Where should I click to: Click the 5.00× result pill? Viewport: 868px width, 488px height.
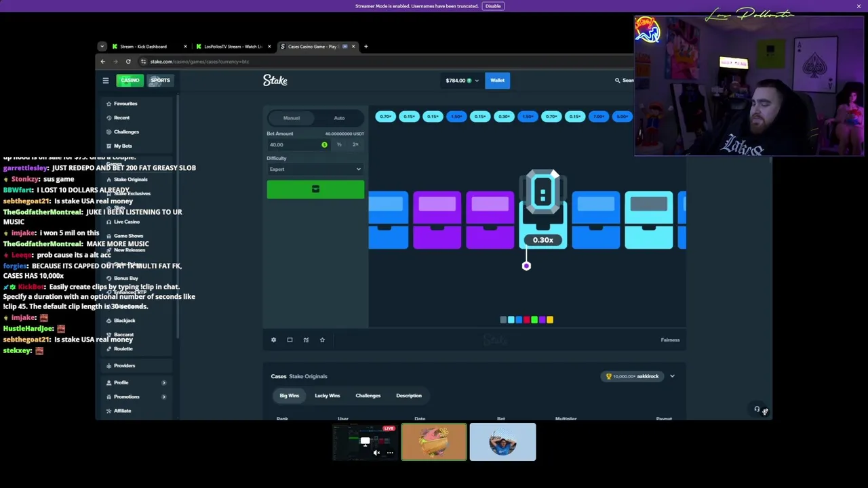(622, 117)
